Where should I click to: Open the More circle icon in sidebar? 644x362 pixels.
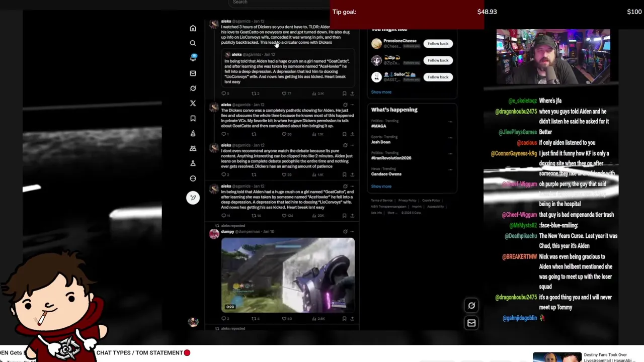[193, 178]
